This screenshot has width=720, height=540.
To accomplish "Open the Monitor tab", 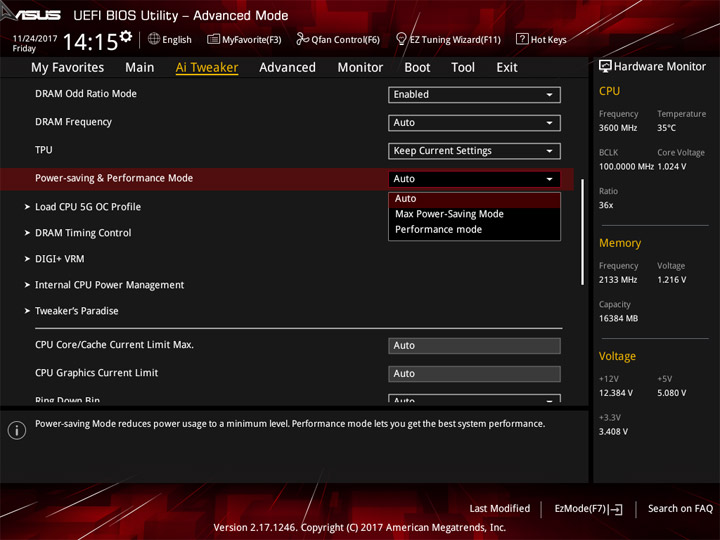I will (x=360, y=68).
